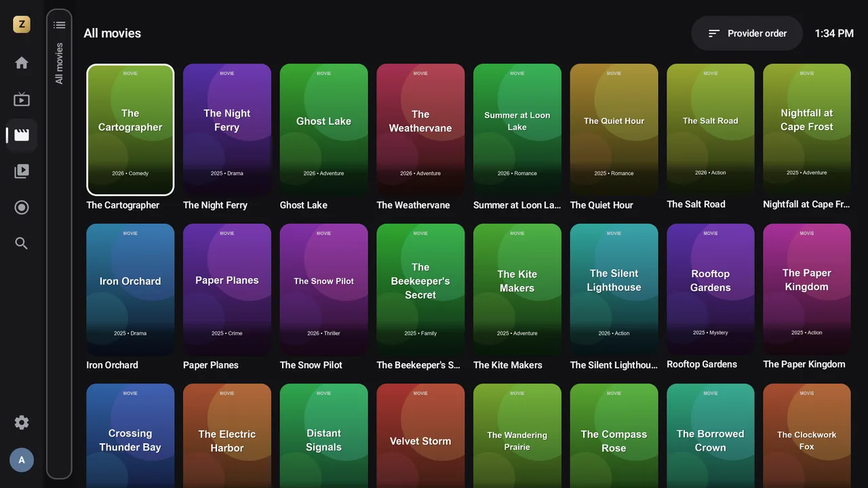The width and height of the screenshot is (868, 488).
Task: Open The Kite Makers poster
Action: [x=517, y=289]
